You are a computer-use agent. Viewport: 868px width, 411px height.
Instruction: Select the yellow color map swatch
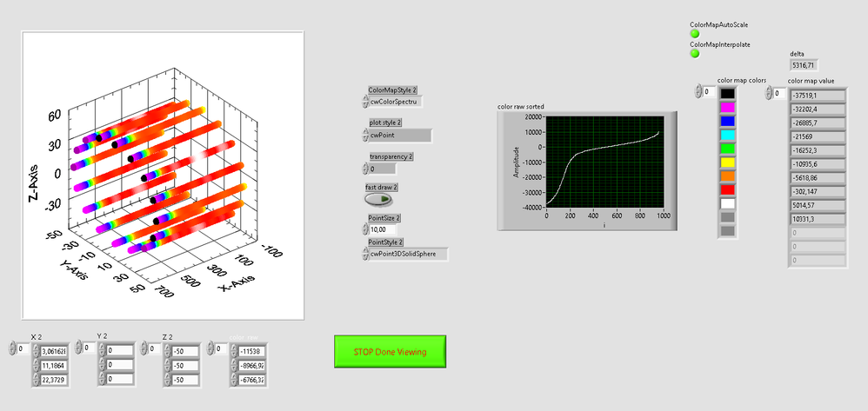[727, 162]
